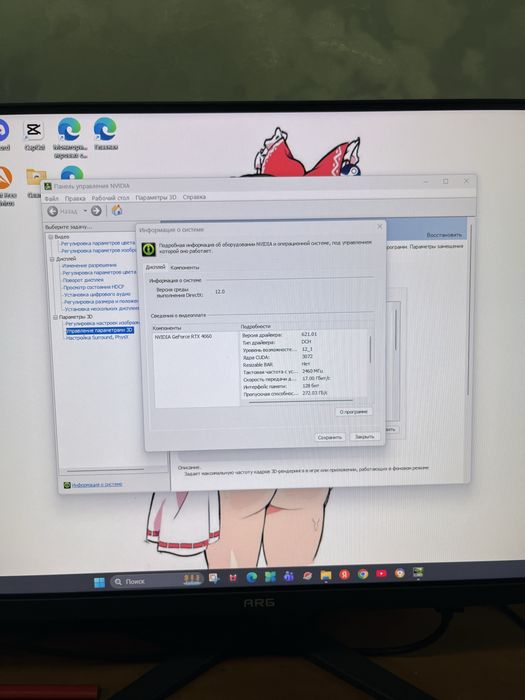
Task: Click the green puzzle icon in taskbar
Action: pyautogui.click(x=270, y=577)
